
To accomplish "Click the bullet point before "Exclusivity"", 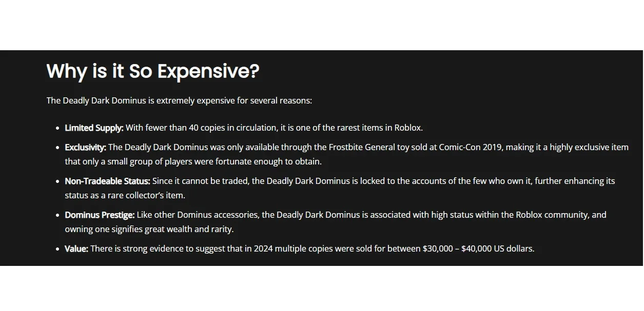I will 57,148.
